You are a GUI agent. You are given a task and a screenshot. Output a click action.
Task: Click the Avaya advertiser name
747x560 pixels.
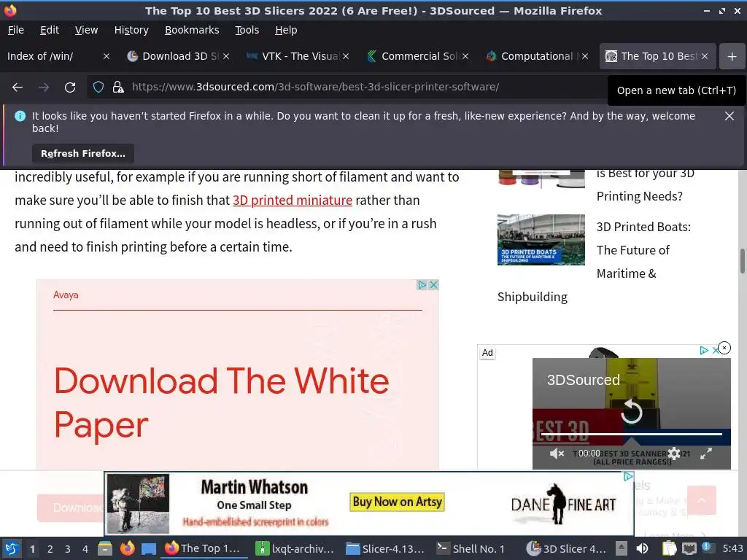[x=66, y=295]
